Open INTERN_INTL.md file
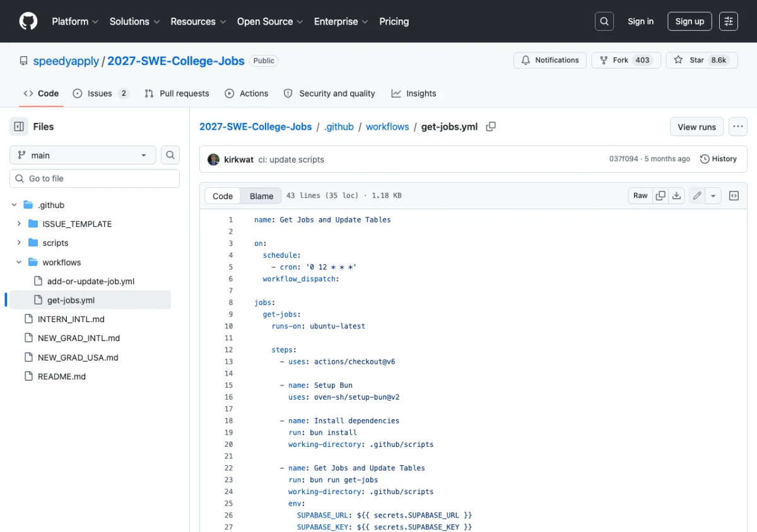This screenshot has width=757, height=532. pos(71,319)
